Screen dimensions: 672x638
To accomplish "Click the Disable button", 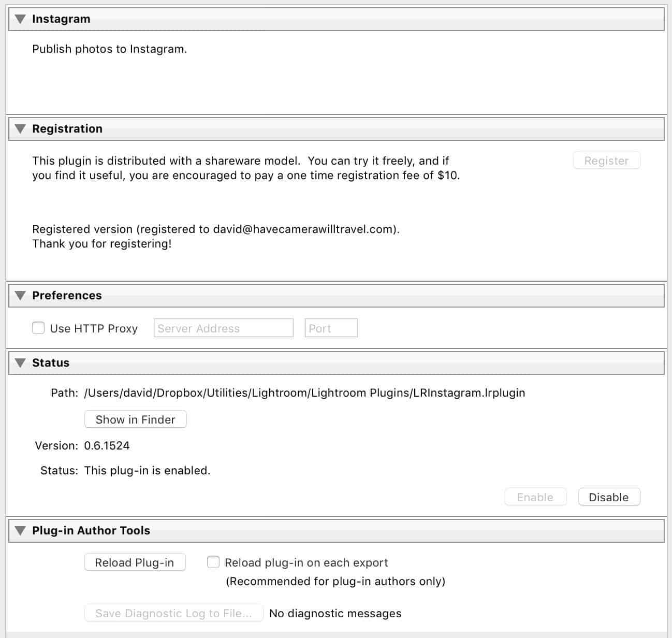I will pyautogui.click(x=609, y=497).
